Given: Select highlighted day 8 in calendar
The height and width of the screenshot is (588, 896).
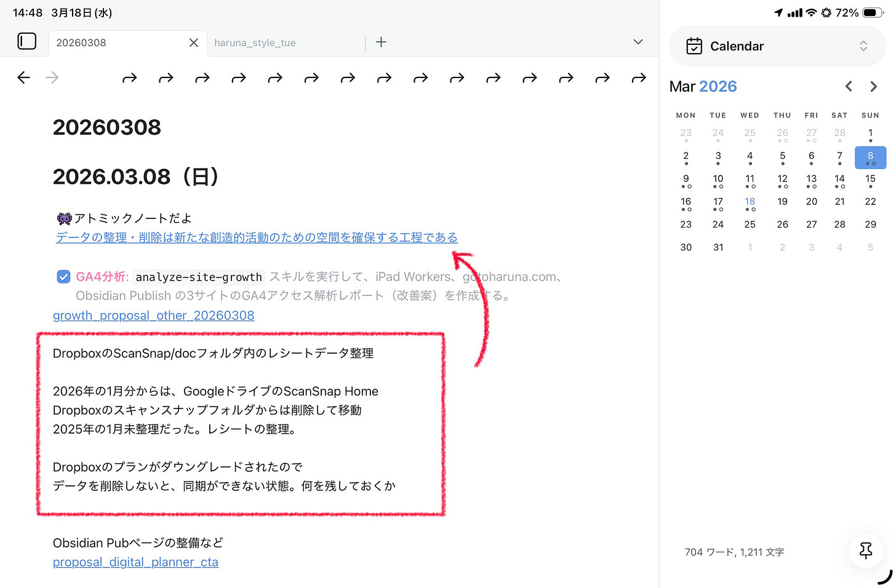Looking at the screenshot, I should 870,157.
